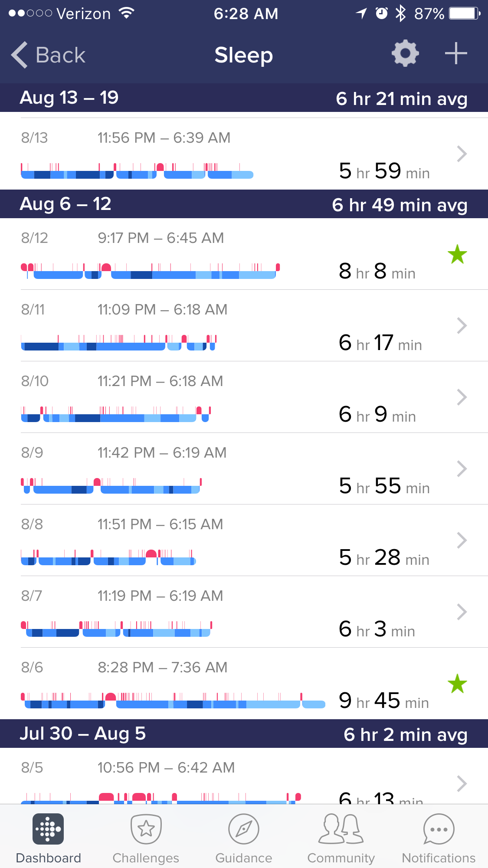Expand the 8/7 sleep entry chevron
This screenshot has height=868, width=488.
tap(462, 612)
